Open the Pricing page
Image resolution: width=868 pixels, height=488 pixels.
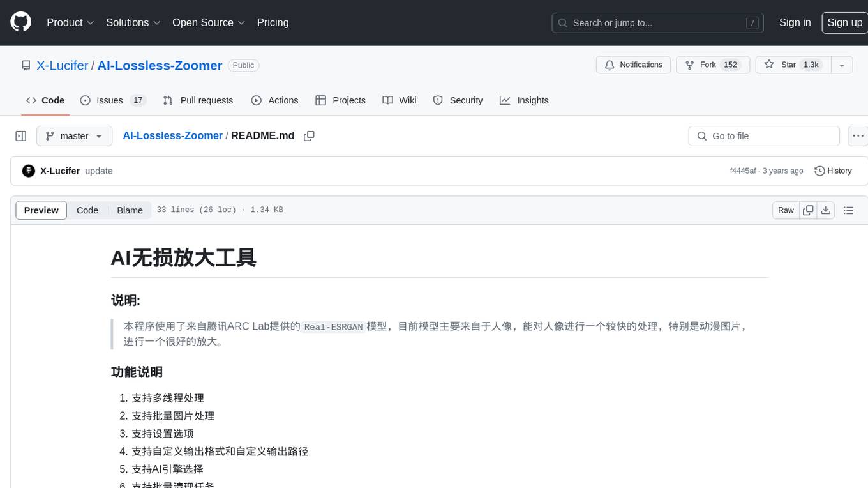[x=273, y=22]
